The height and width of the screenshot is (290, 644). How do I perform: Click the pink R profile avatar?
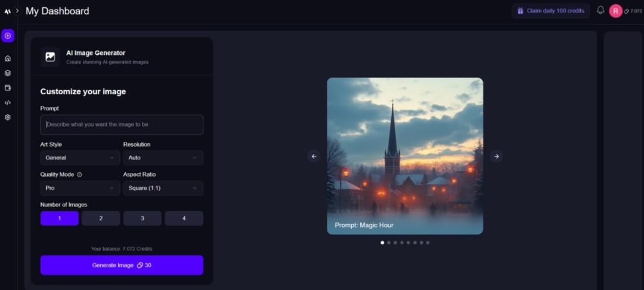615,11
